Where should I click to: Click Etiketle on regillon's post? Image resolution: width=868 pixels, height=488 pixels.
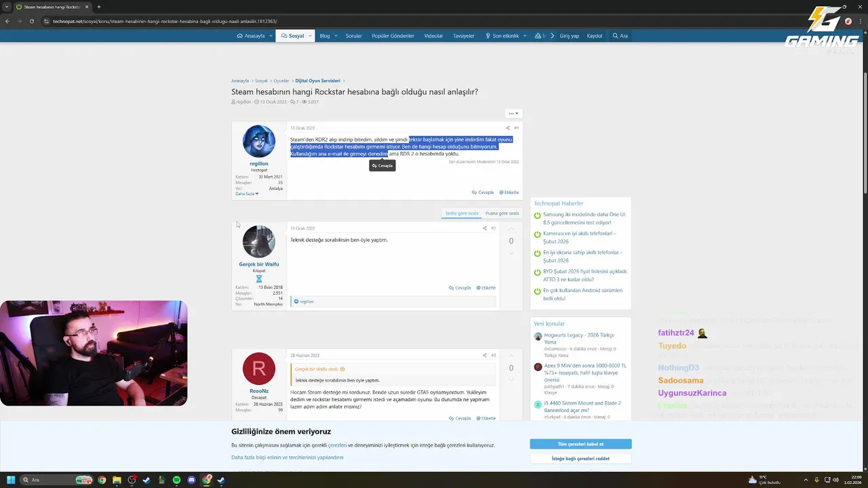click(x=509, y=192)
